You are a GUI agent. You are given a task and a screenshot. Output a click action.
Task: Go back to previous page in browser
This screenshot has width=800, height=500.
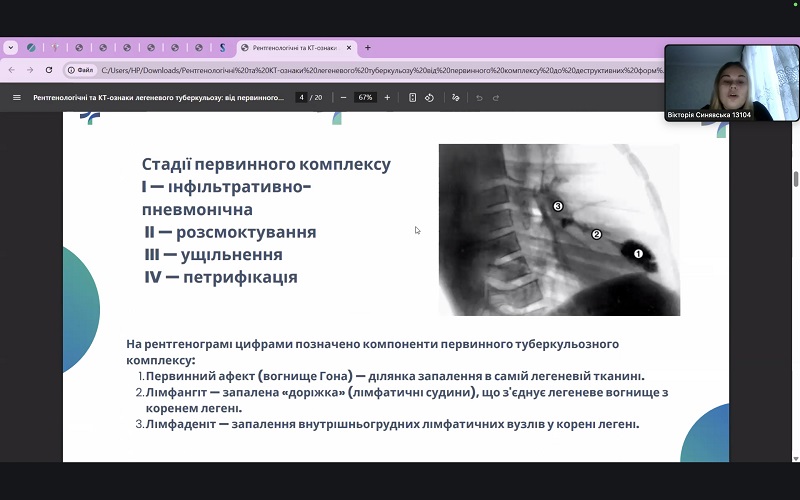11,70
